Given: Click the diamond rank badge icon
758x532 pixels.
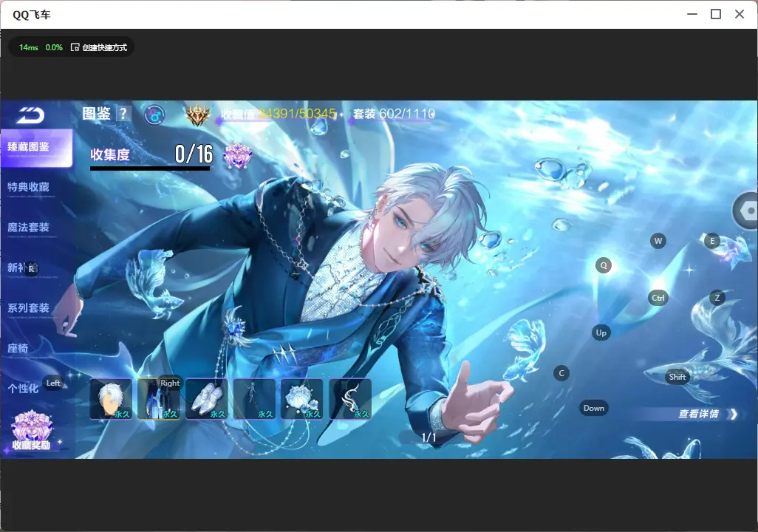Looking at the screenshot, I should (x=198, y=115).
